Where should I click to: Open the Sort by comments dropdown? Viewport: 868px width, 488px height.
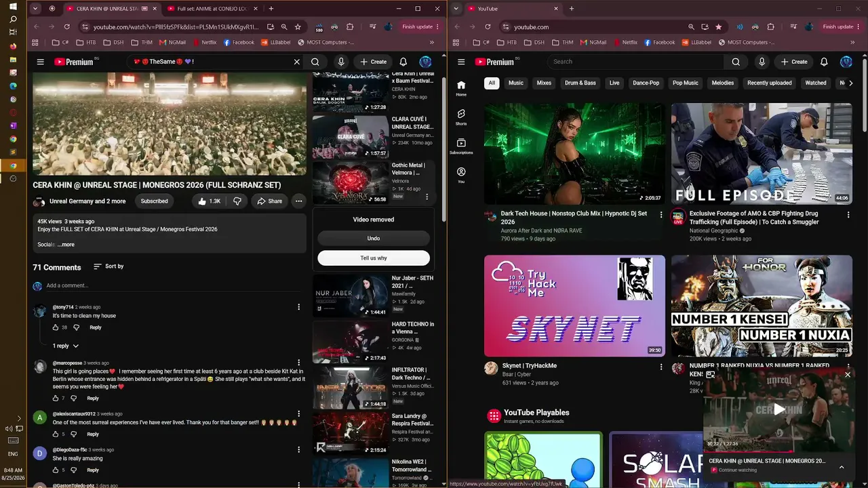pos(108,266)
